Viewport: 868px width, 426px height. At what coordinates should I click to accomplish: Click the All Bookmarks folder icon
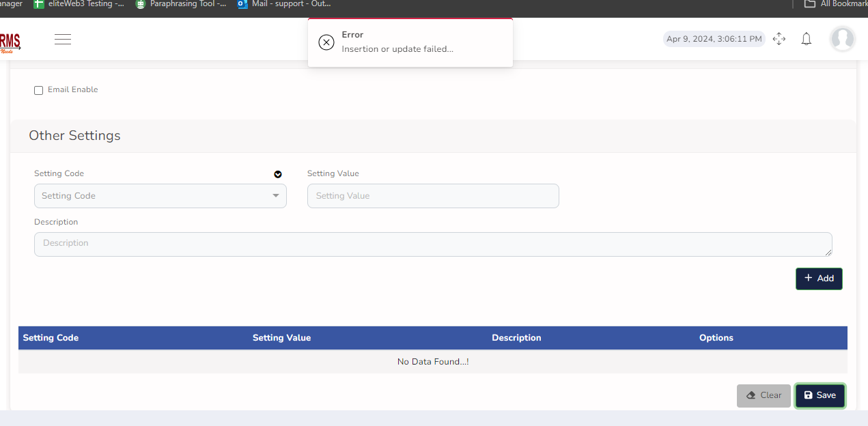pyautogui.click(x=810, y=4)
